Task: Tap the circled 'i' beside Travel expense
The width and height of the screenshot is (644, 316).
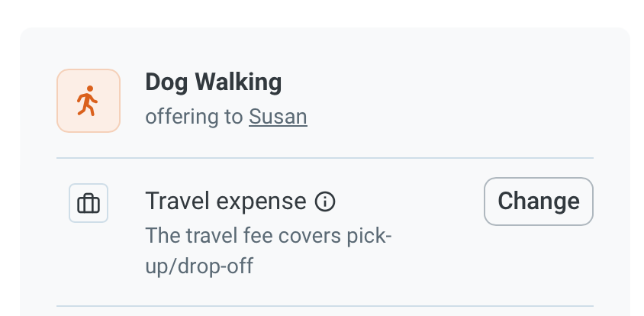Action: [x=325, y=202]
